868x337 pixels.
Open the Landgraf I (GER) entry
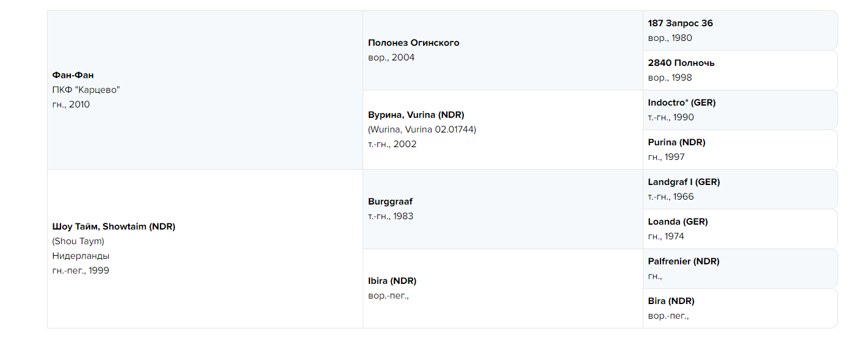tap(684, 182)
